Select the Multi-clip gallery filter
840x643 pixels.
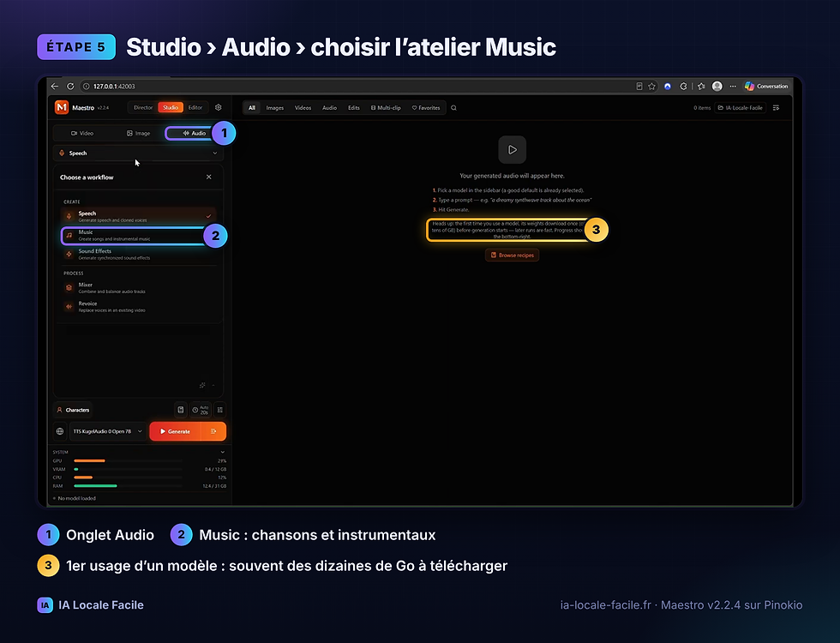tap(386, 108)
